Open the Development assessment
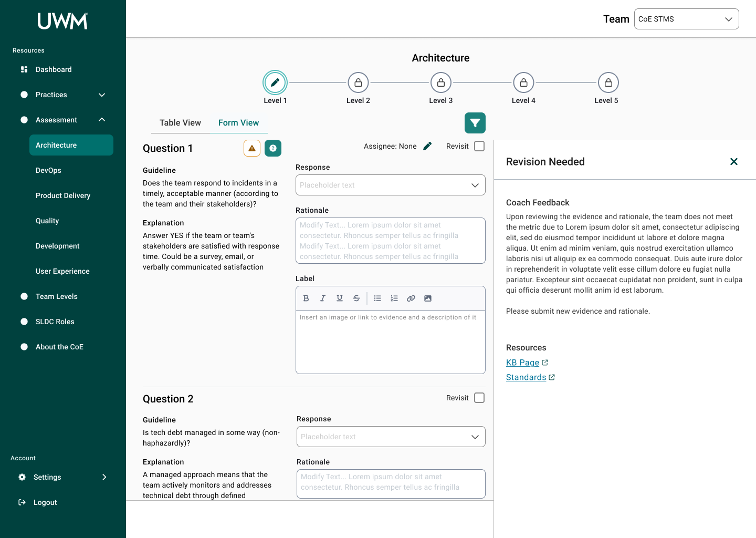Screen dimensions: 756x538 point(58,246)
